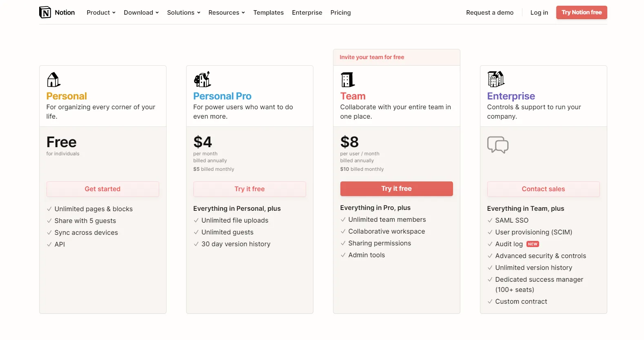Click "Sharing permissions" feature
This screenshot has height=340, width=644.
click(x=380, y=243)
